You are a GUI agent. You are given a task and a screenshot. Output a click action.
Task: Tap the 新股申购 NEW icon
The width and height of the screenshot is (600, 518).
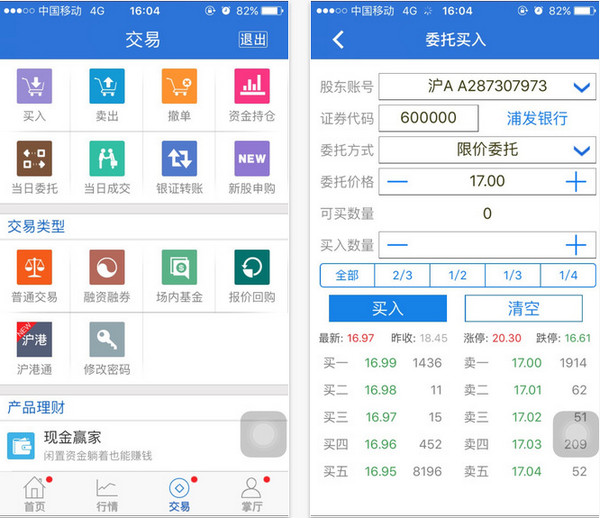point(251,159)
